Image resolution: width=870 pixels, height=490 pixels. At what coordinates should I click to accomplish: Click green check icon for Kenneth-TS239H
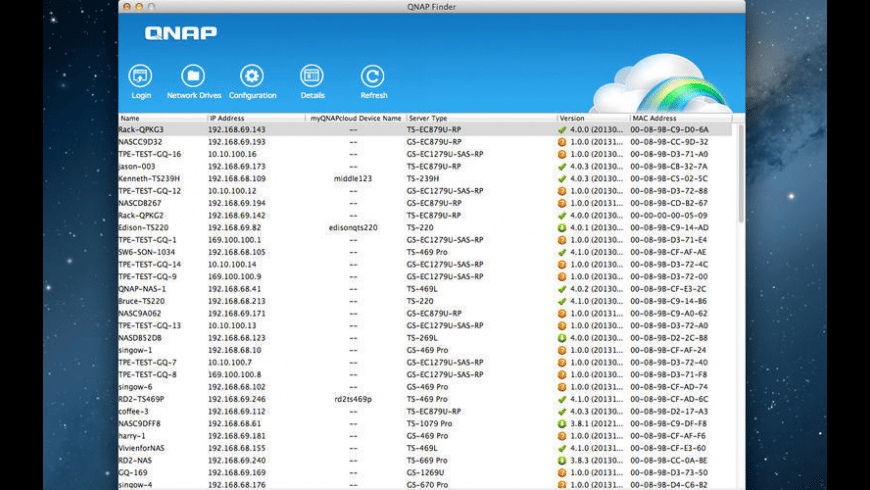point(562,179)
